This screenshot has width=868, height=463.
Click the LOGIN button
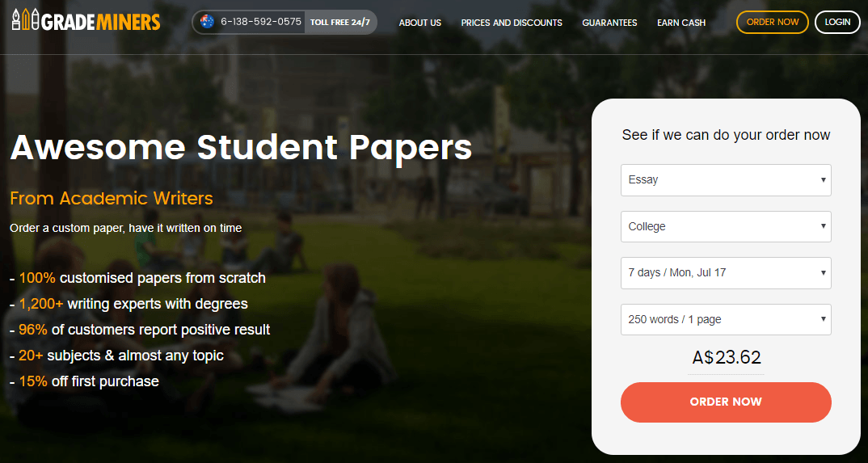coord(837,22)
